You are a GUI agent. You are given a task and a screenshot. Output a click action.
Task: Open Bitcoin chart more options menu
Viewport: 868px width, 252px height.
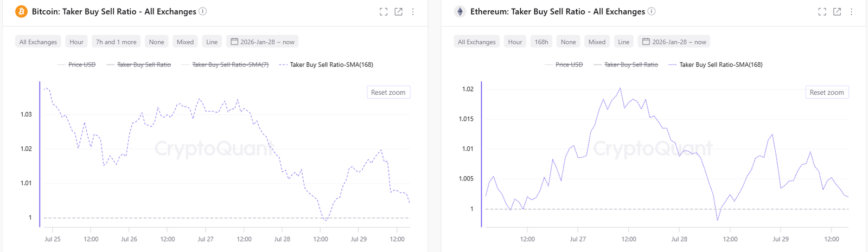[413, 12]
